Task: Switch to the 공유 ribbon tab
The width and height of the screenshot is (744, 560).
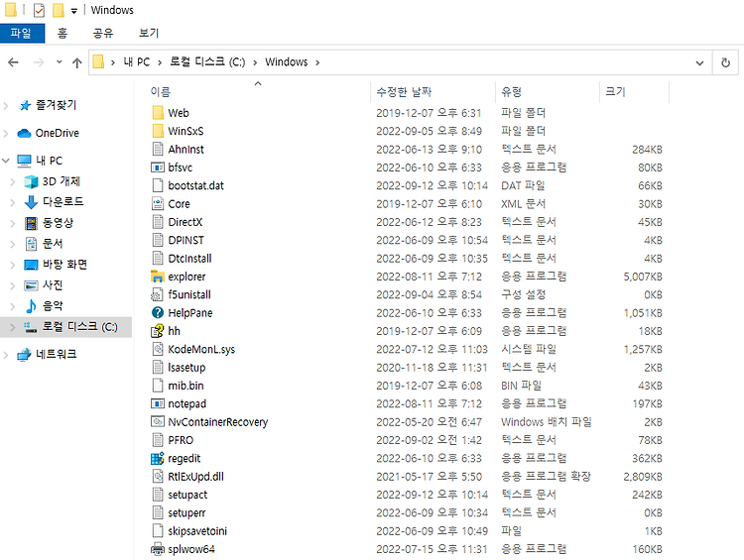Action: (x=103, y=33)
